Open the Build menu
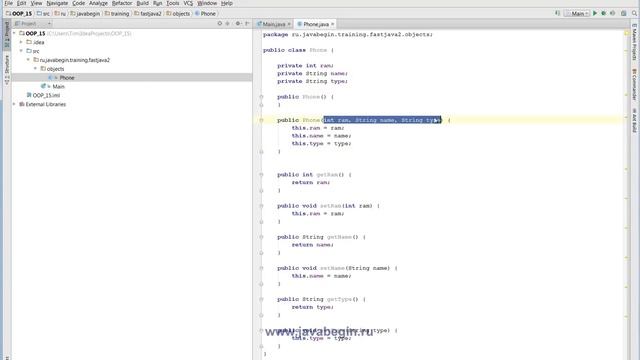Screen dimensions: 640x360 point(142,3)
